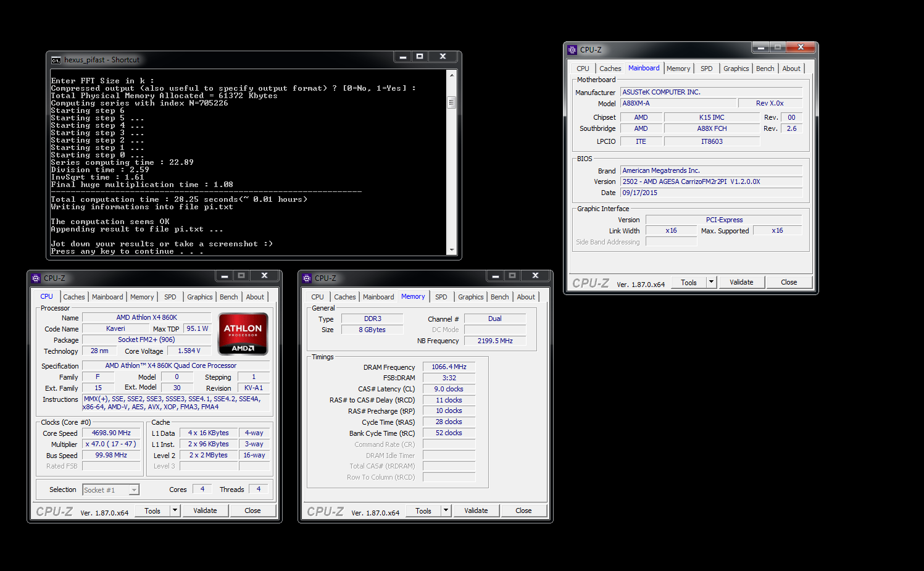Open Graphics tab in CPU window
Image resolution: width=924 pixels, height=571 pixels.
click(200, 297)
